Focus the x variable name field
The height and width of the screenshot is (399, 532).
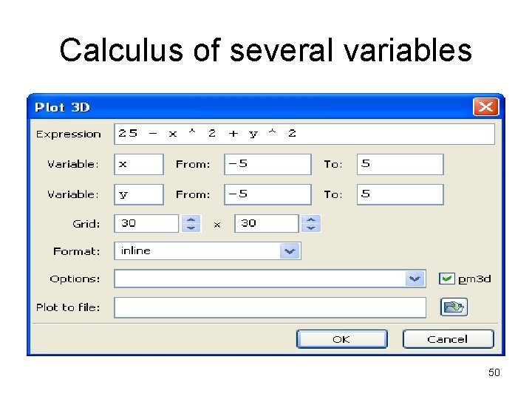pyautogui.click(x=138, y=164)
